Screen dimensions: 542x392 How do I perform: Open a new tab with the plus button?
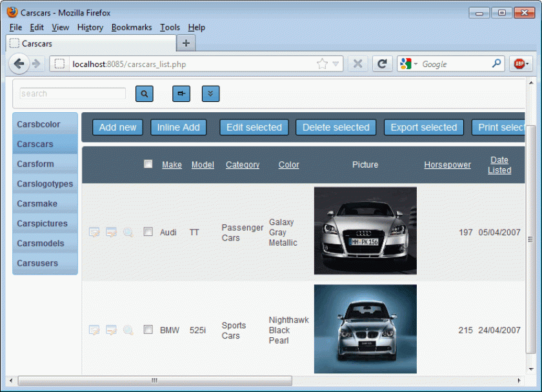186,43
